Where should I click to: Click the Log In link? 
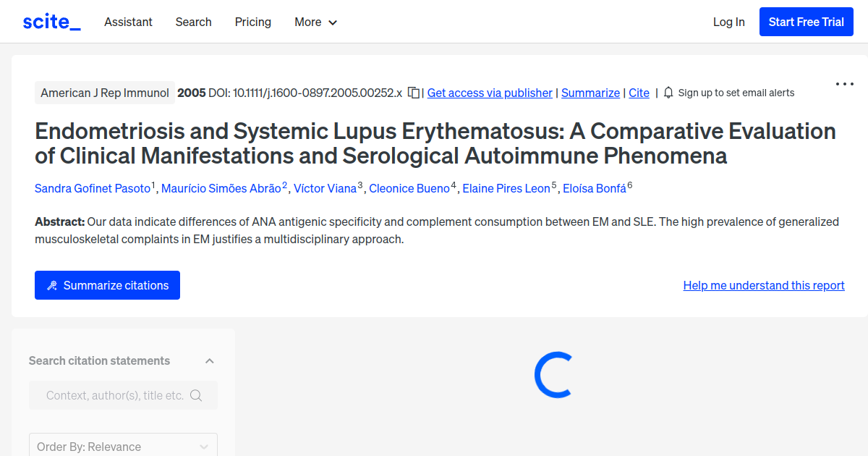728,22
